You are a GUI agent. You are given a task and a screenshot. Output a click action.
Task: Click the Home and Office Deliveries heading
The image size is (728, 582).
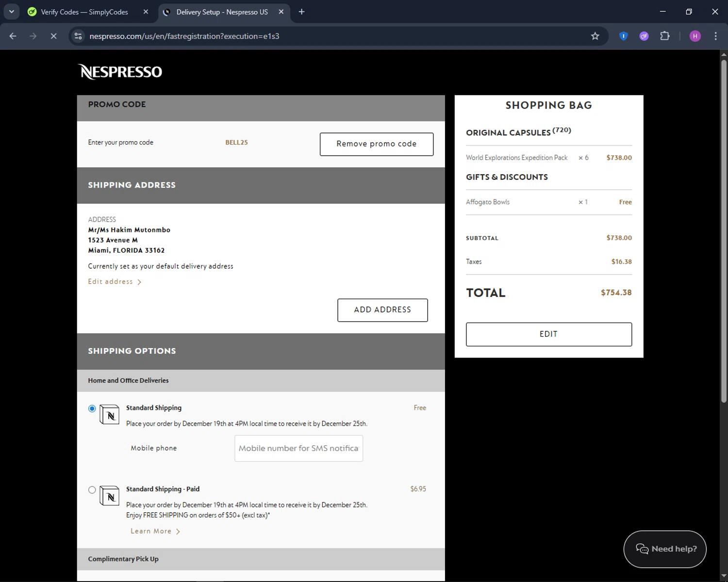[x=128, y=380]
